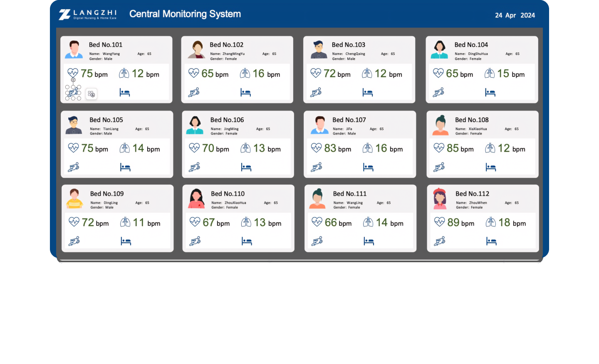The image size is (599, 364).
Task: Click the bed occupancy icon in Bed No.110
Action: tap(247, 241)
